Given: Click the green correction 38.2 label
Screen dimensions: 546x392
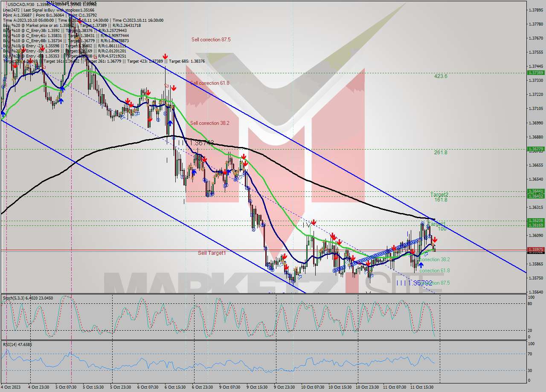Looking at the screenshot, I should [434, 259].
